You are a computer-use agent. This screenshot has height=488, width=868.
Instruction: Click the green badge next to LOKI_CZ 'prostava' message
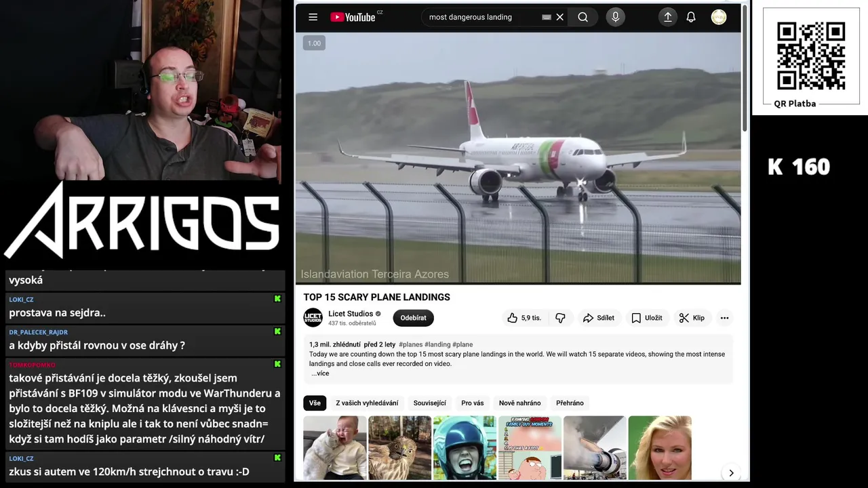(x=277, y=299)
